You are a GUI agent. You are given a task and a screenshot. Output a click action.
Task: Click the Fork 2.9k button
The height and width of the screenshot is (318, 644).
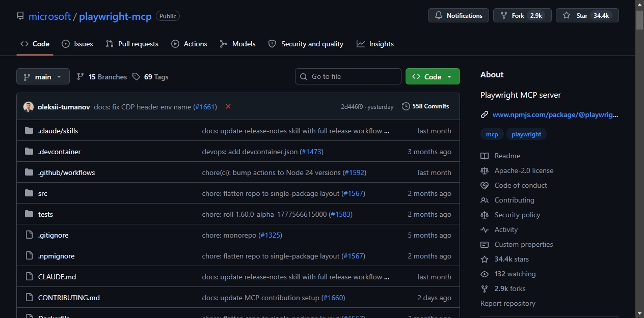(522, 16)
